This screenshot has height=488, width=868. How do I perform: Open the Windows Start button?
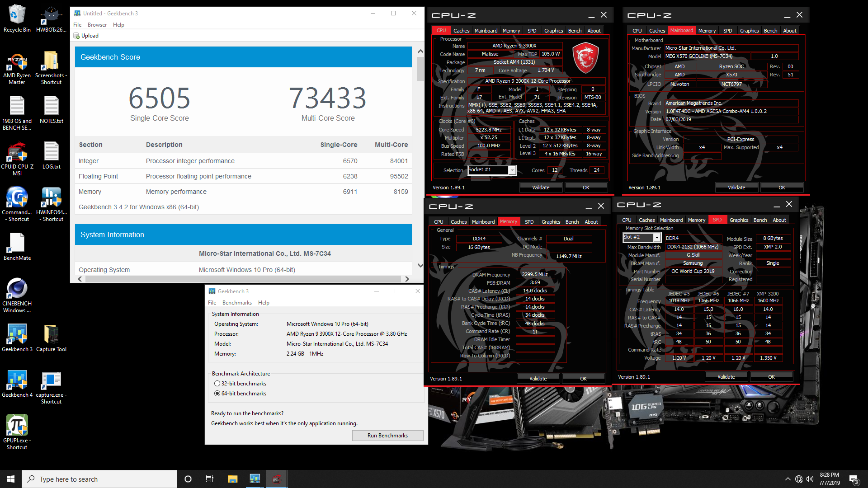point(11,479)
